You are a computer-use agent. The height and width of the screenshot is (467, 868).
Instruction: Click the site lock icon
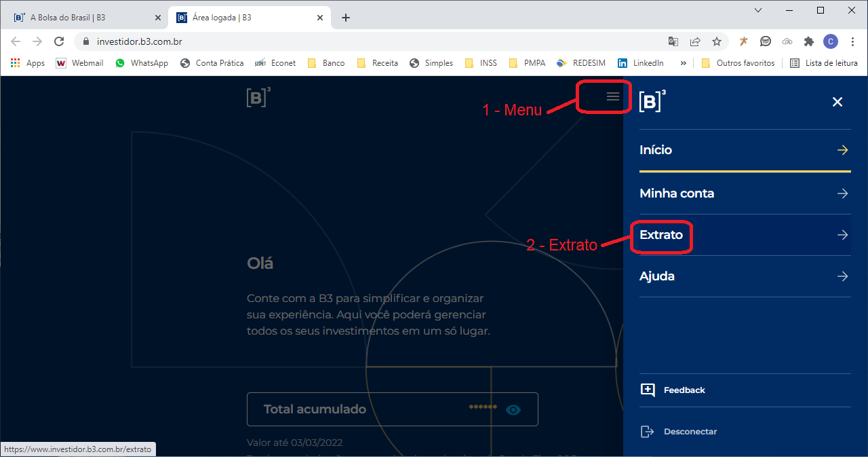(85, 41)
